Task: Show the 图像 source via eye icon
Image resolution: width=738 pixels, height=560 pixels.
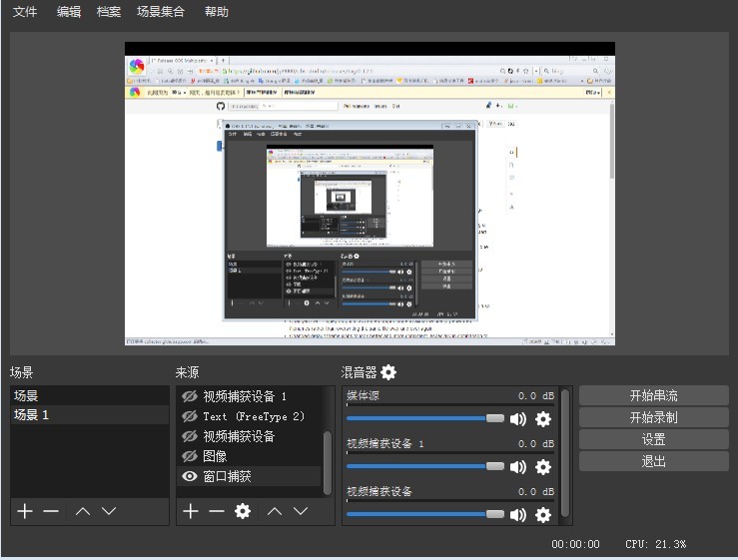Action: [x=189, y=456]
